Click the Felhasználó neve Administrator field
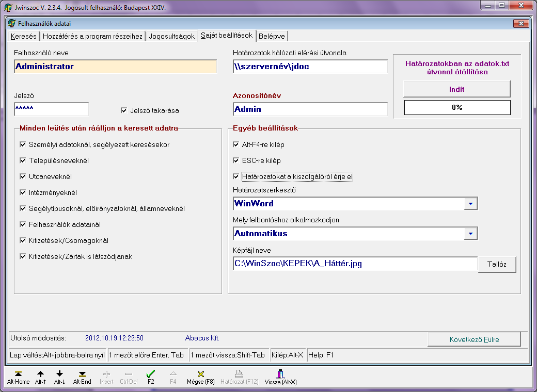 [116, 67]
